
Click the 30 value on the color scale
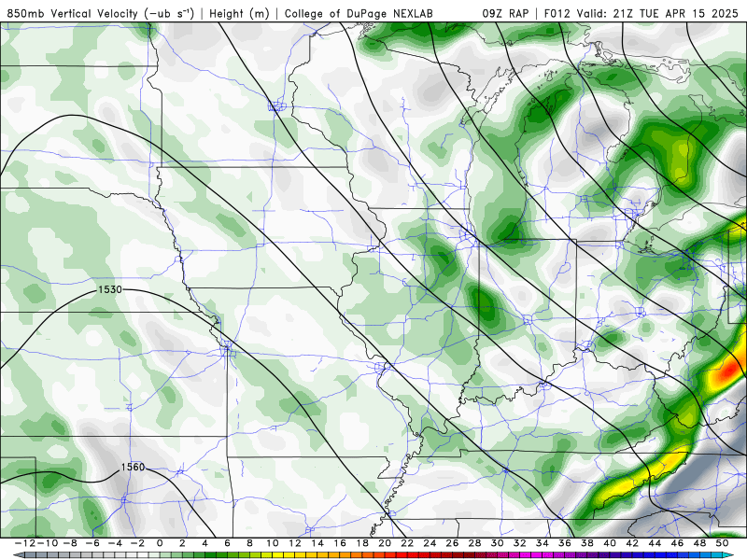497,543
